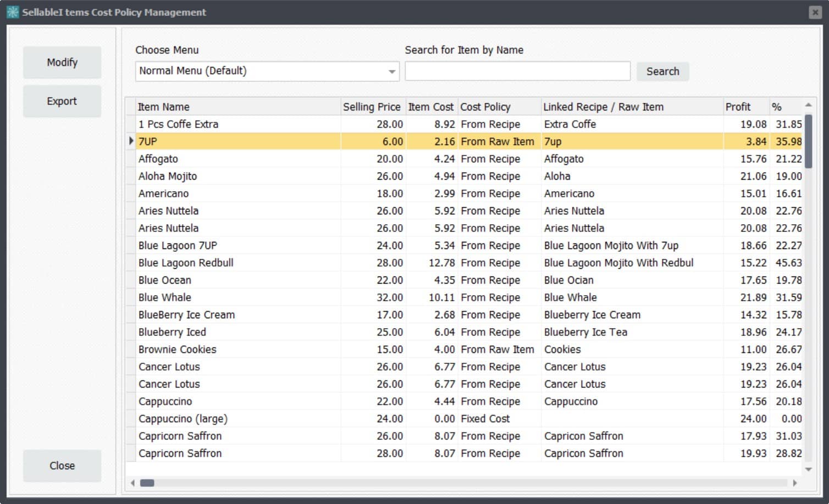
Task: Click the Search for Item by Name field
Action: (517, 71)
